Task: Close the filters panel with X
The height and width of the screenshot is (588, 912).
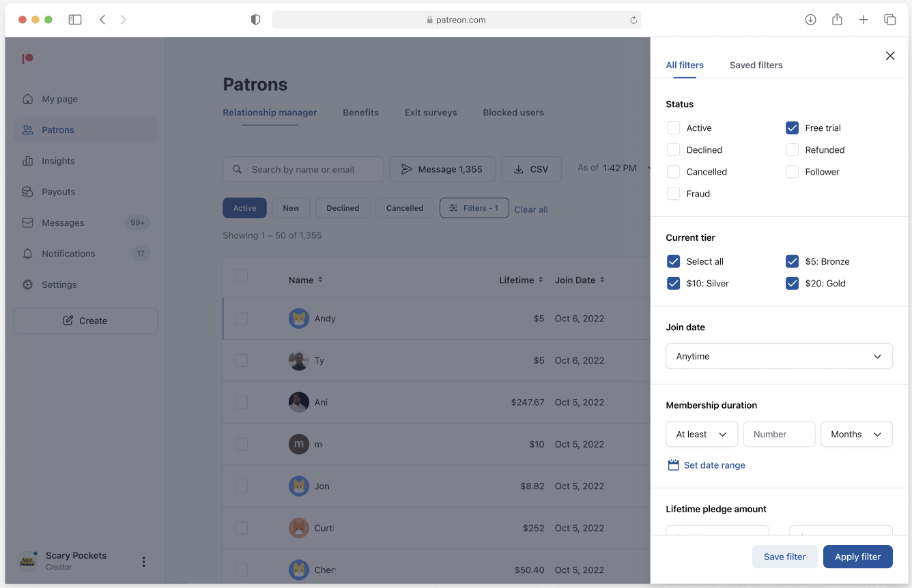Action: [x=890, y=56]
